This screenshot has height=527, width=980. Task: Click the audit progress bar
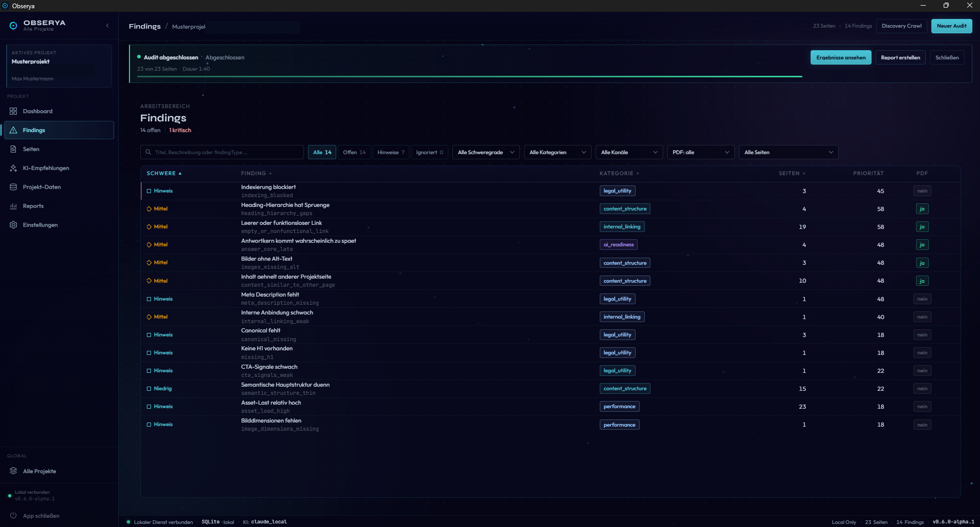(469, 76)
